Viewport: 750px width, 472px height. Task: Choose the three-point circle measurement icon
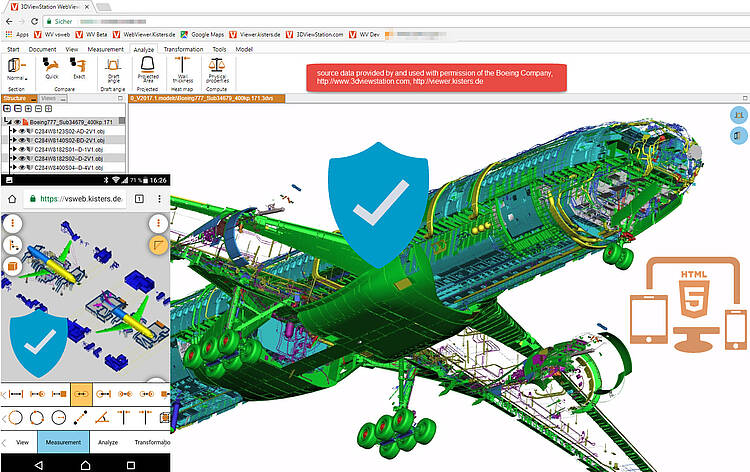pyautogui.click(x=37, y=417)
